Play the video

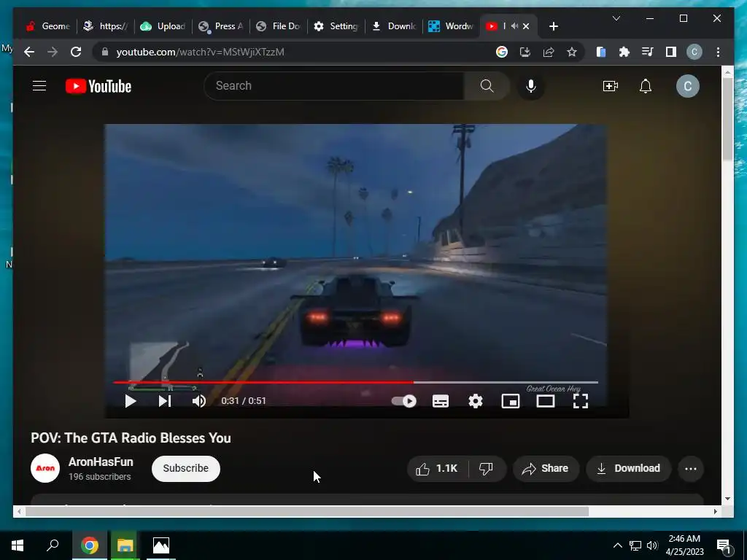(x=130, y=401)
